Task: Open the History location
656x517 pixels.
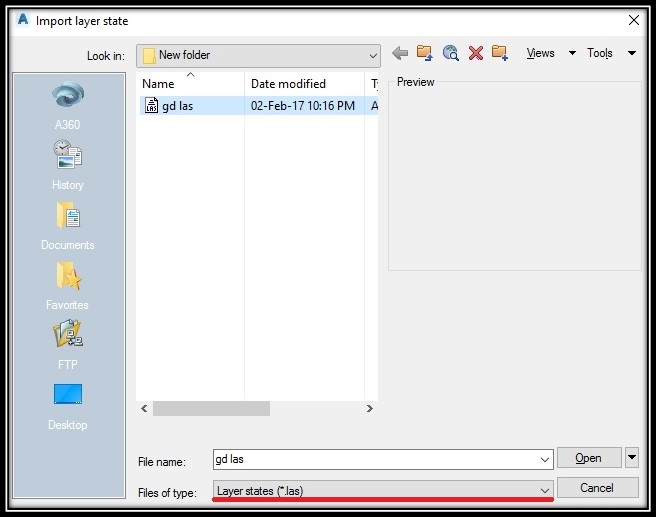Action: (x=68, y=165)
